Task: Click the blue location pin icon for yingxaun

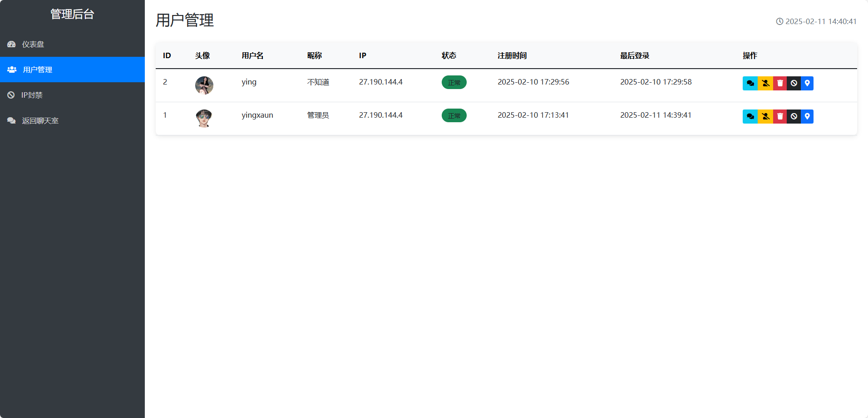Action: click(x=807, y=116)
